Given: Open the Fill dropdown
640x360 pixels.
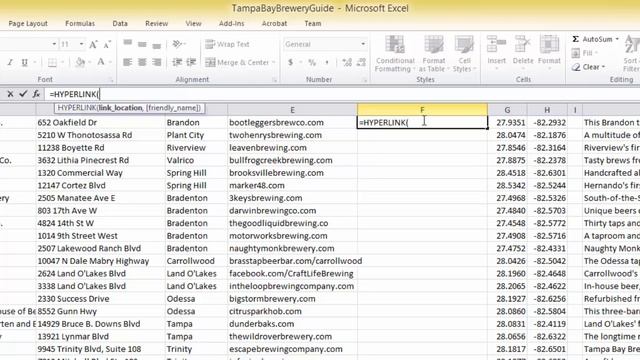Looking at the screenshot, I should (584, 53).
